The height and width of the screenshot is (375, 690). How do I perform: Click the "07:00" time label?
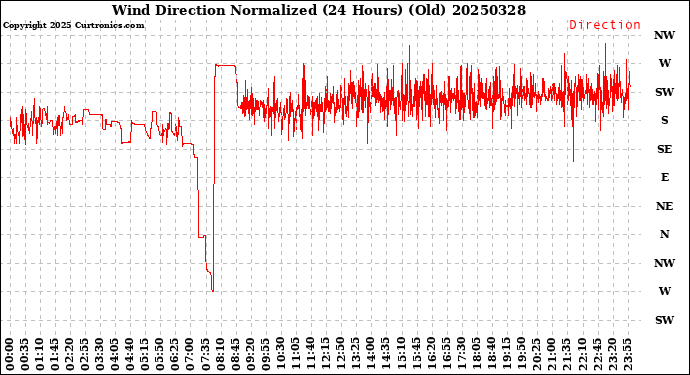tap(190, 354)
